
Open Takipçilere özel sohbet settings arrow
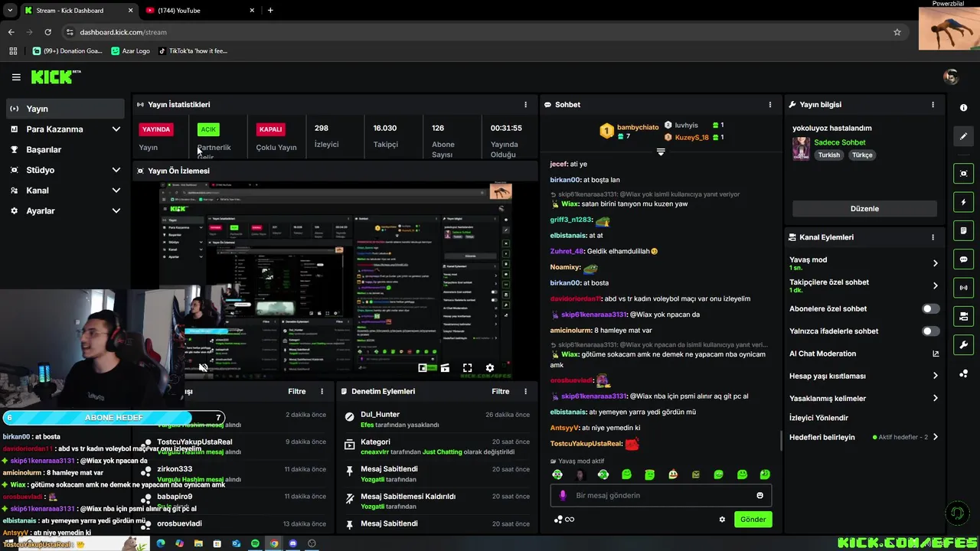click(935, 285)
